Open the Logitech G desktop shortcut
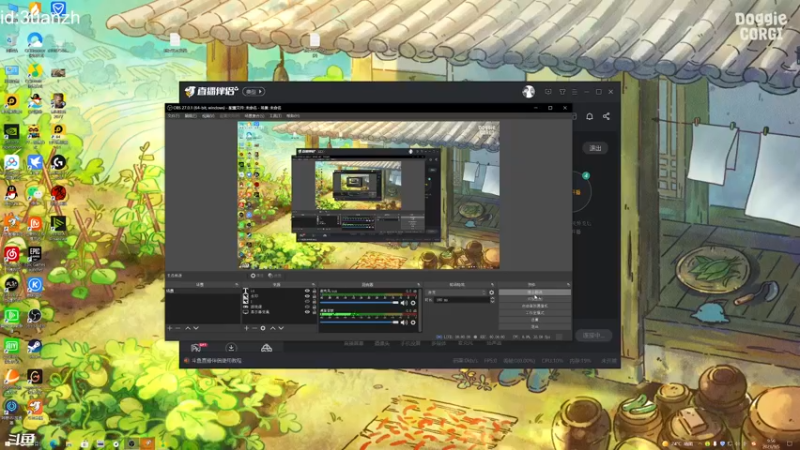 58,162
